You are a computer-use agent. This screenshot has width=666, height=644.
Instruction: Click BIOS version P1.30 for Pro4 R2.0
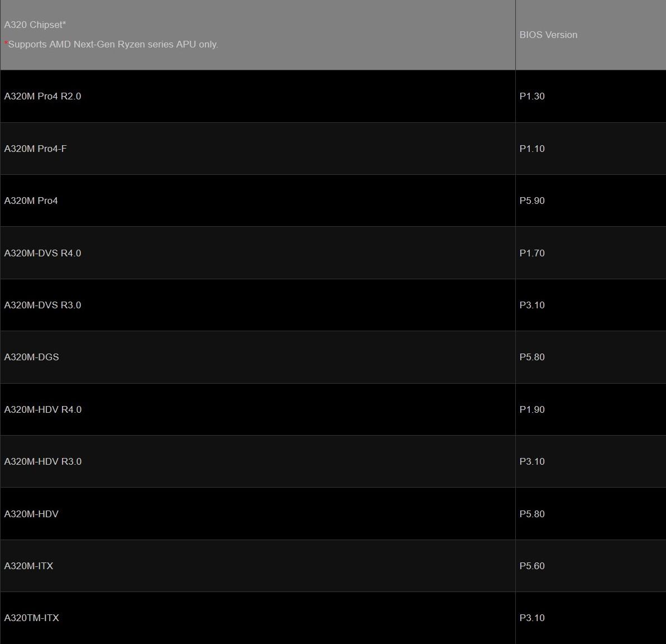click(x=532, y=96)
